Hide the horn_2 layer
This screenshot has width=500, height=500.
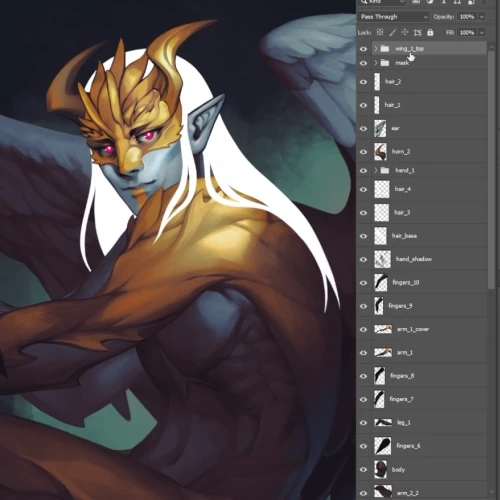coord(363,152)
